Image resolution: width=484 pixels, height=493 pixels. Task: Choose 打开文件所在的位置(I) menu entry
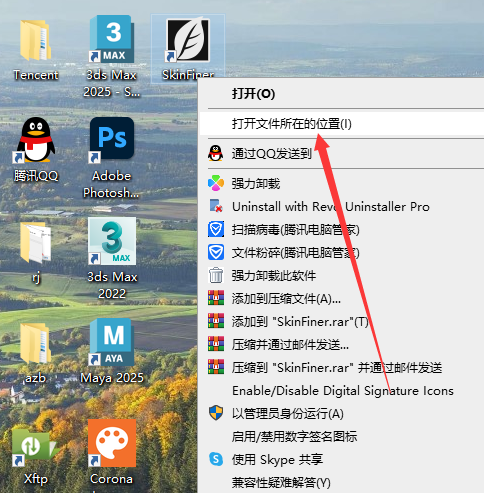pyautogui.click(x=342, y=124)
